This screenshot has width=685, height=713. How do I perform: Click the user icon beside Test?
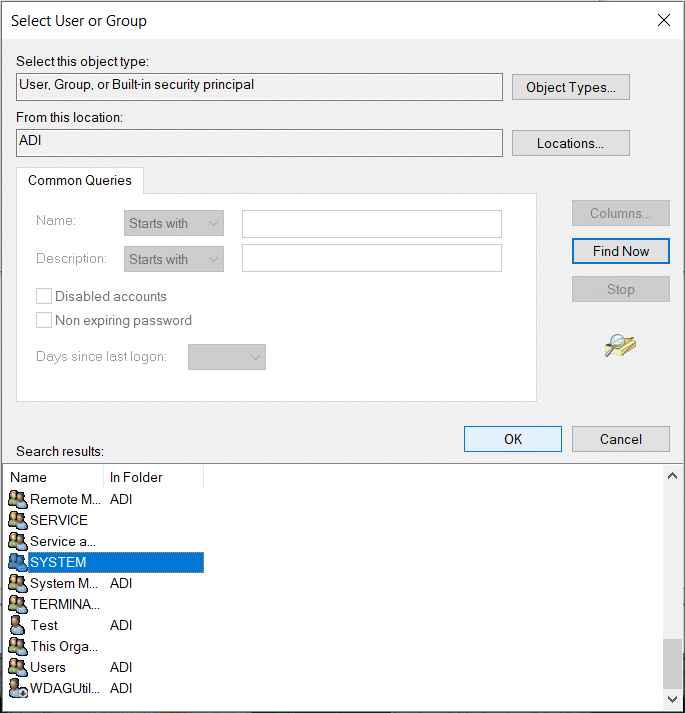click(x=17, y=625)
